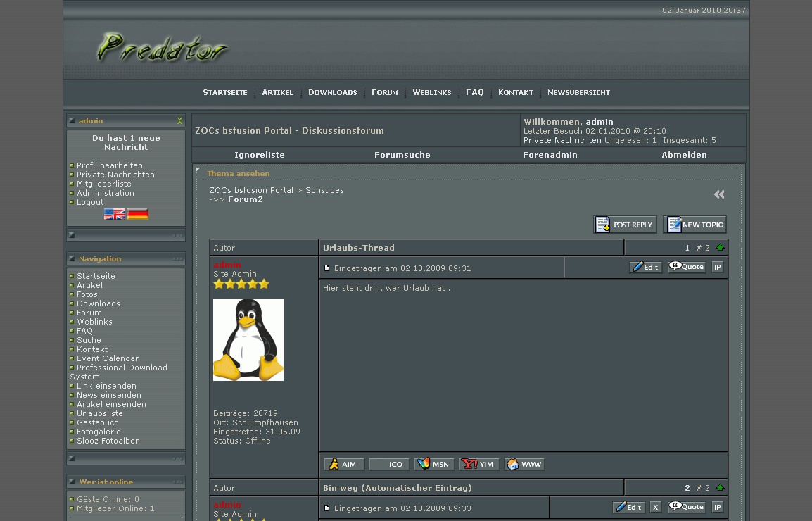The width and height of the screenshot is (812, 521).
Task: Go to Weblinks in the top menu
Action: pos(431,93)
